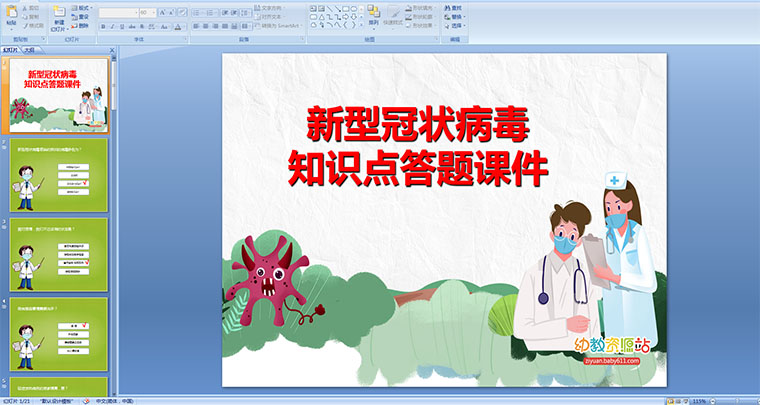Open line spacing dropdown
The image size is (760, 405).
click(245, 13)
